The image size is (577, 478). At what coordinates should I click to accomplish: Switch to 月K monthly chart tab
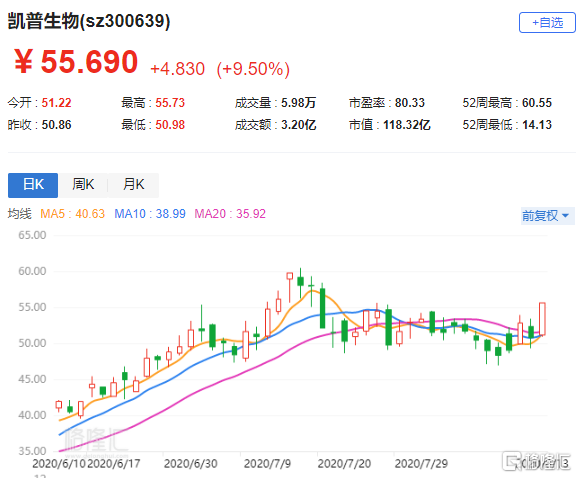134,185
